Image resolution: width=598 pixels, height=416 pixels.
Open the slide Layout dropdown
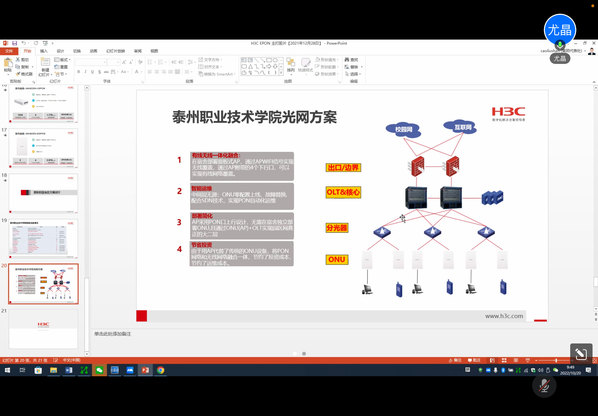(x=62, y=60)
